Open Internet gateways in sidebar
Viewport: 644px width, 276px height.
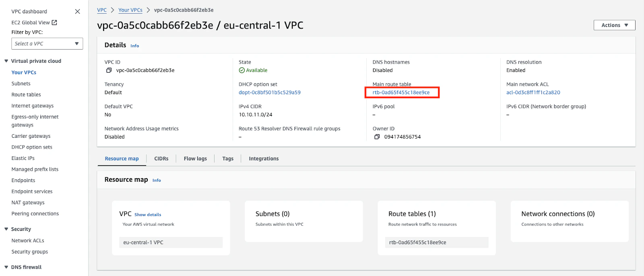click(x=33, y=106)
